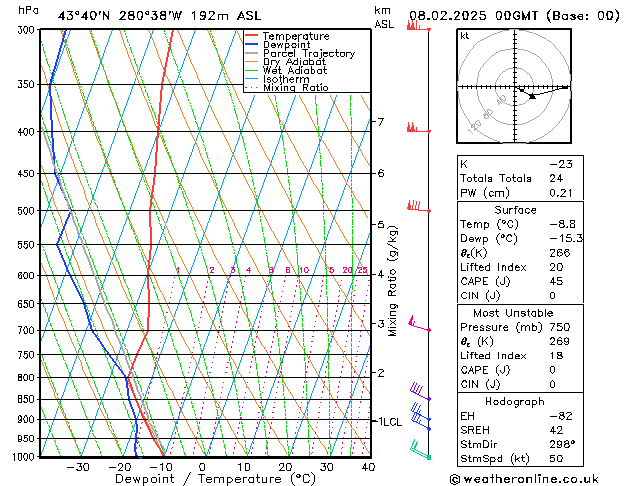Click the 'km ASL' axis unit label
The height and width of the screenshot is (486, 629).
384,17
